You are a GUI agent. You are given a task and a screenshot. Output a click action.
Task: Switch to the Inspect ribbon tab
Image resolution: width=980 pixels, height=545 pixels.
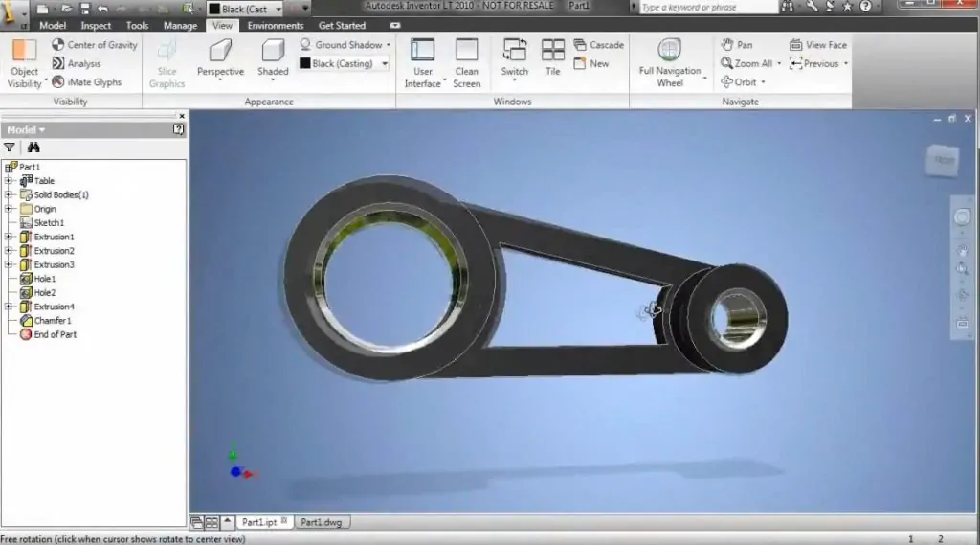(x=96, y=26)
